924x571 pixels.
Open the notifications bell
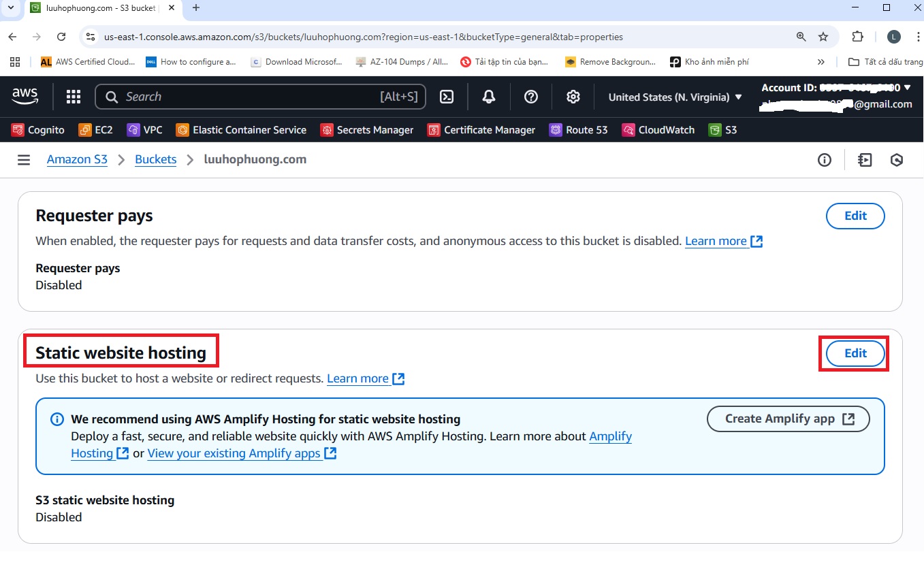pos(488,97)
